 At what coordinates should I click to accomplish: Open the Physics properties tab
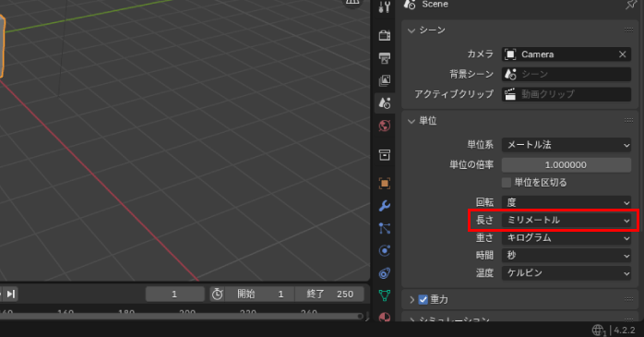(x=385, y=251)
